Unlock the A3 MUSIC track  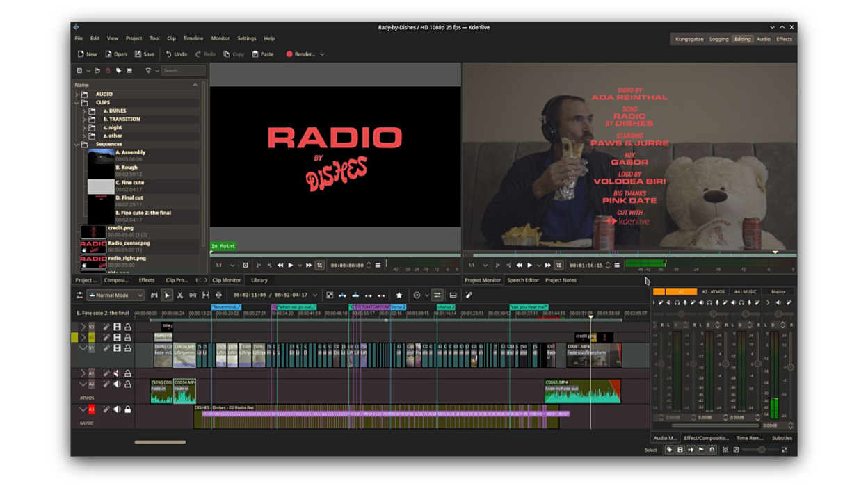tap(128, 409)
